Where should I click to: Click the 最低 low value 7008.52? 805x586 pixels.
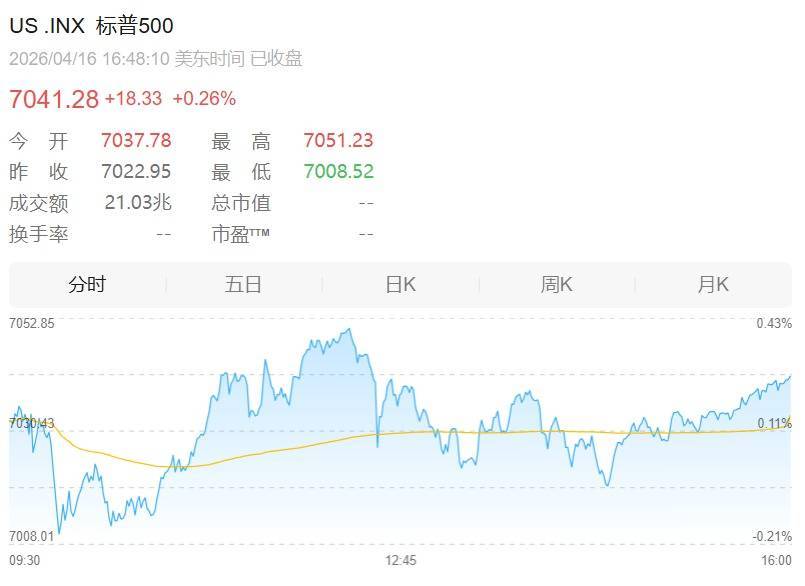[x=339, y=172]
